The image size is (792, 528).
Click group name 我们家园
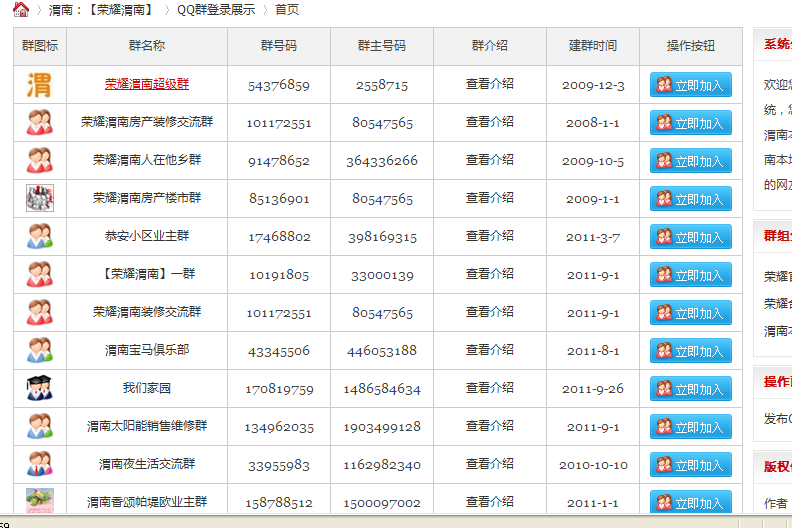[147, 388]
